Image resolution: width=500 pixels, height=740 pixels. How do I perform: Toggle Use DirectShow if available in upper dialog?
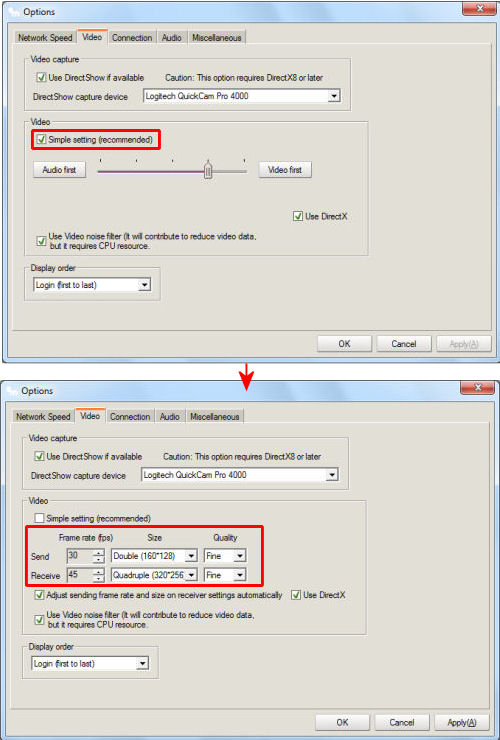[42, 77]
